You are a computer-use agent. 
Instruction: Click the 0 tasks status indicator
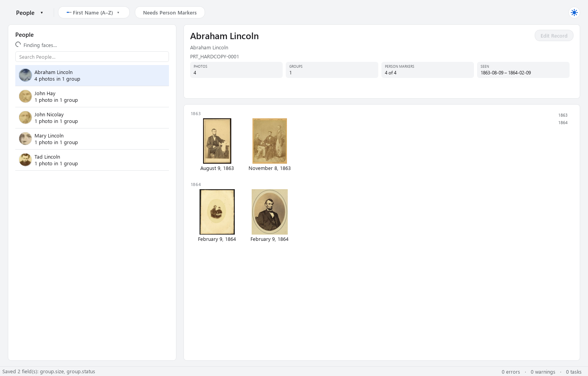(574, 372)
